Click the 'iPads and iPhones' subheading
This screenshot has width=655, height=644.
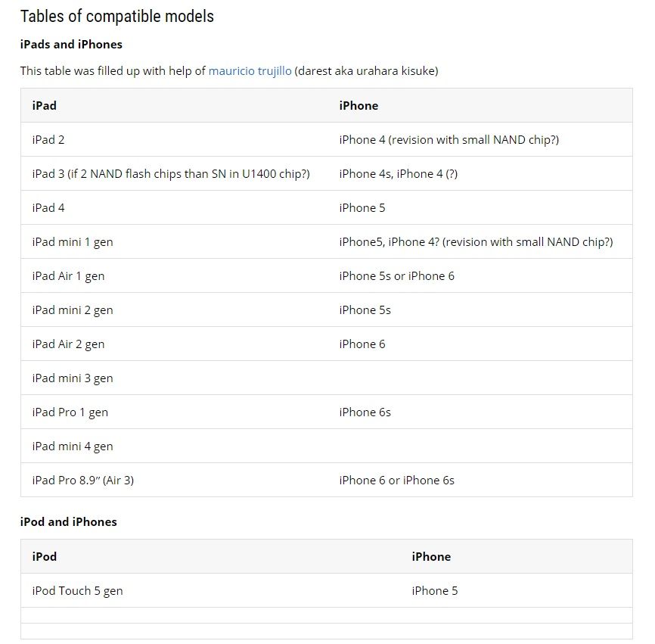click(71, 45)
